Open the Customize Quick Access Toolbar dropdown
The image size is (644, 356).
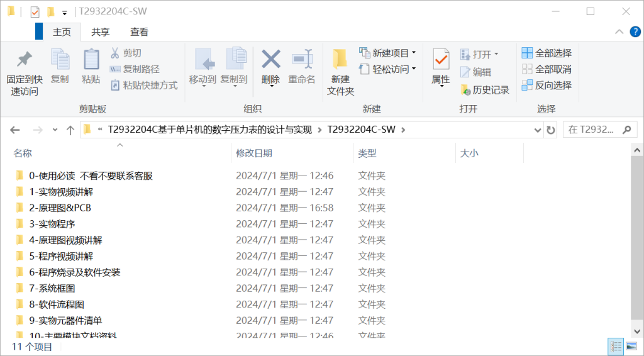pos(65,13)
